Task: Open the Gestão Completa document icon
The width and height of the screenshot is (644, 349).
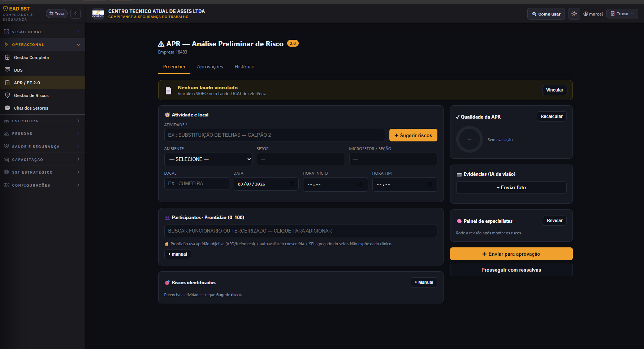Action: [7, 57]
